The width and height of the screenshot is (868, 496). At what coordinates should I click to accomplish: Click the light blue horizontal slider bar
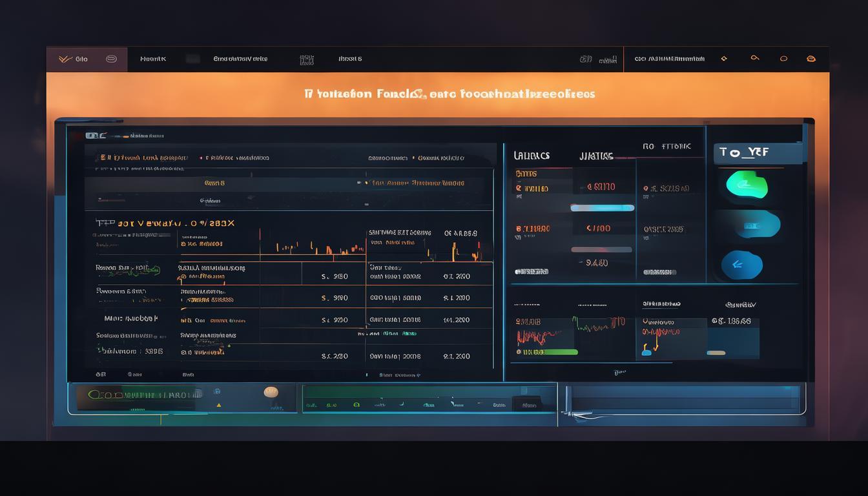click(602, 208)
